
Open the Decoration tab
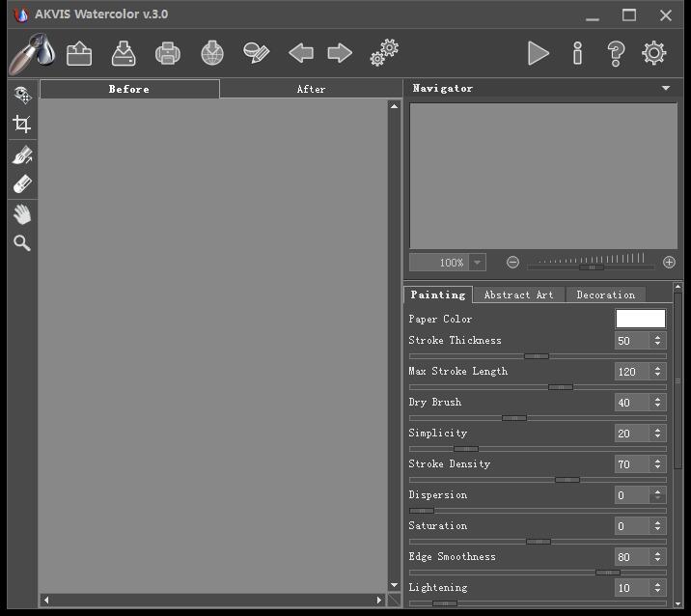[x=605, y=294]
